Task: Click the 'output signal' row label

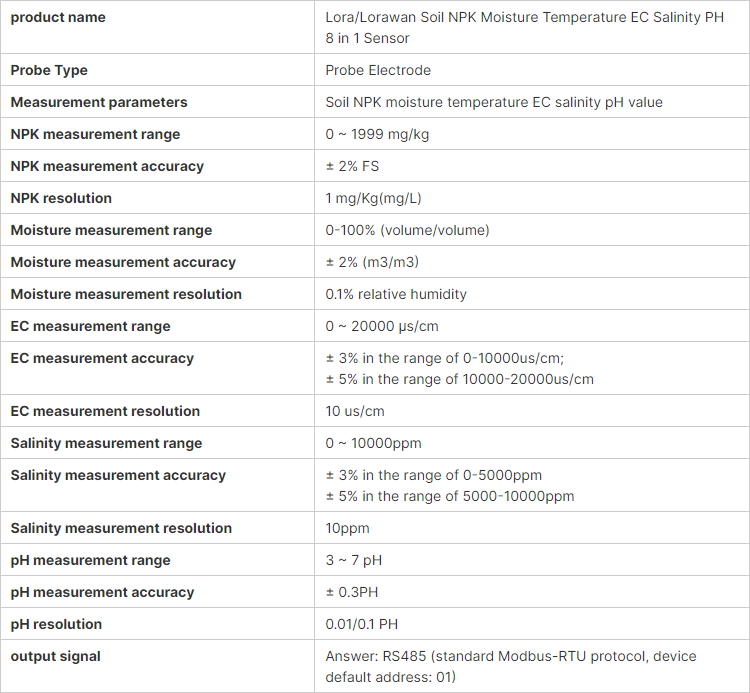Action: point(55,656)
